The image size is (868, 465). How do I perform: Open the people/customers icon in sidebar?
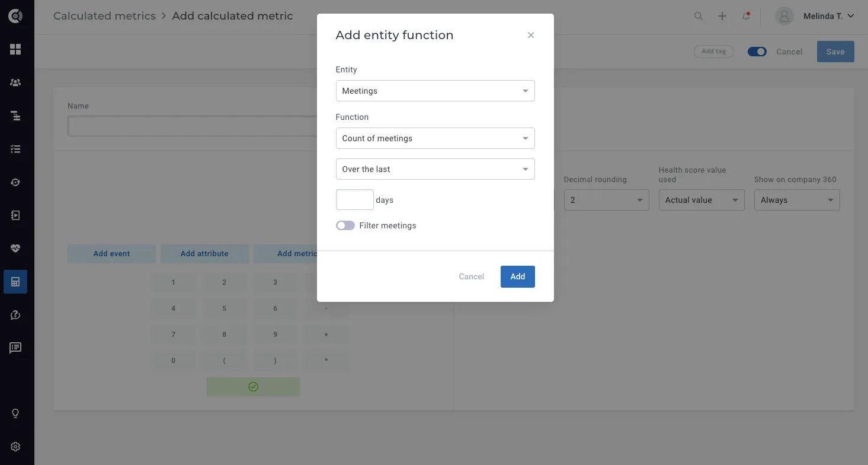point(15,82)
